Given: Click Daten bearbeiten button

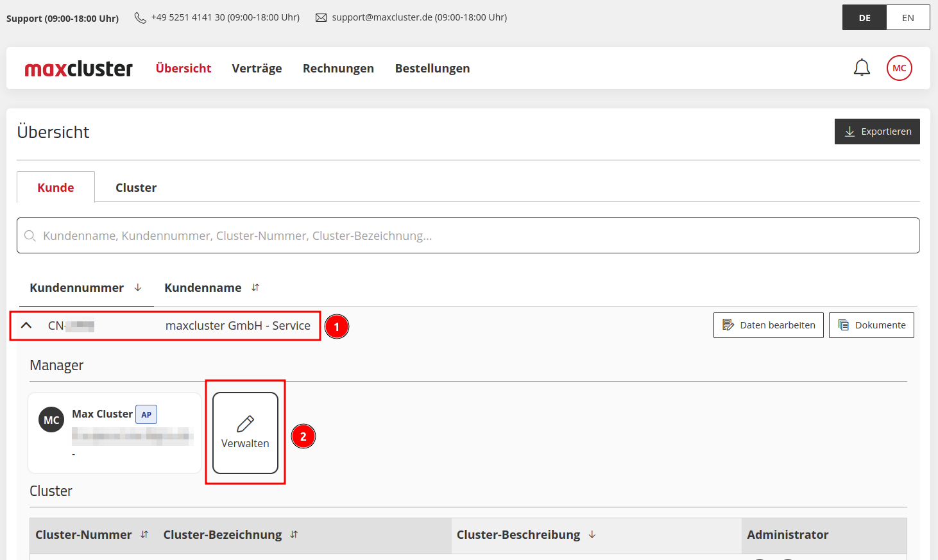Looking at the screenshot, I should pos(769,325).
